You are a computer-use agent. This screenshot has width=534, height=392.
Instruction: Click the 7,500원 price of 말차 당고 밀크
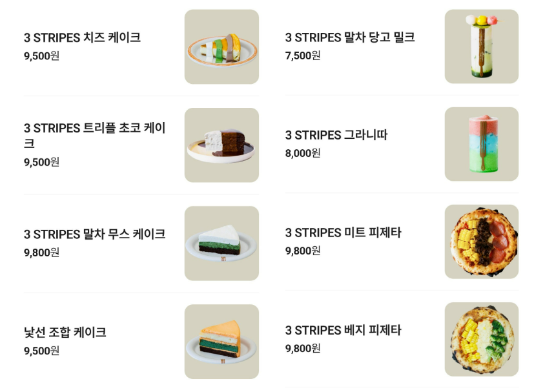coord(302,56)
